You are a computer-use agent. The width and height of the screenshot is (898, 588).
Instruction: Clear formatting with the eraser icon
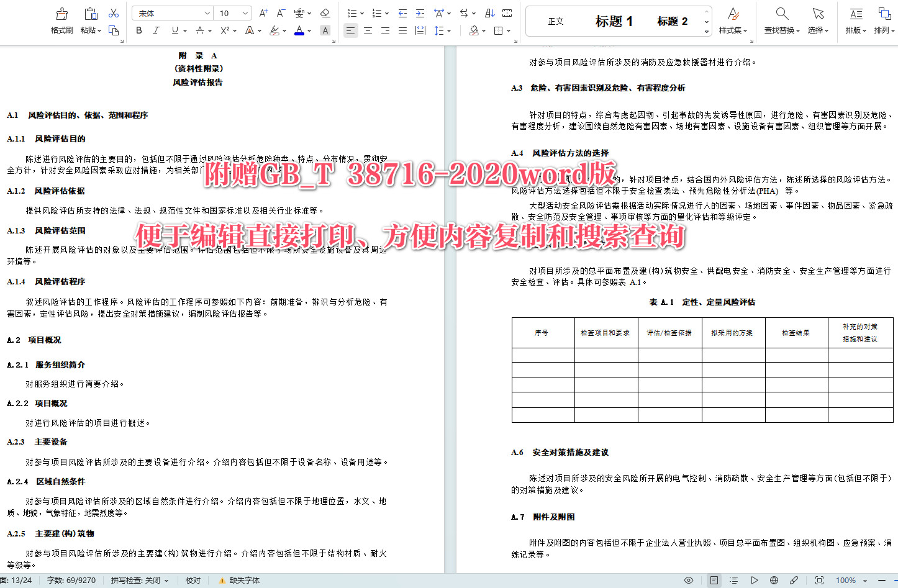(325, 12)
